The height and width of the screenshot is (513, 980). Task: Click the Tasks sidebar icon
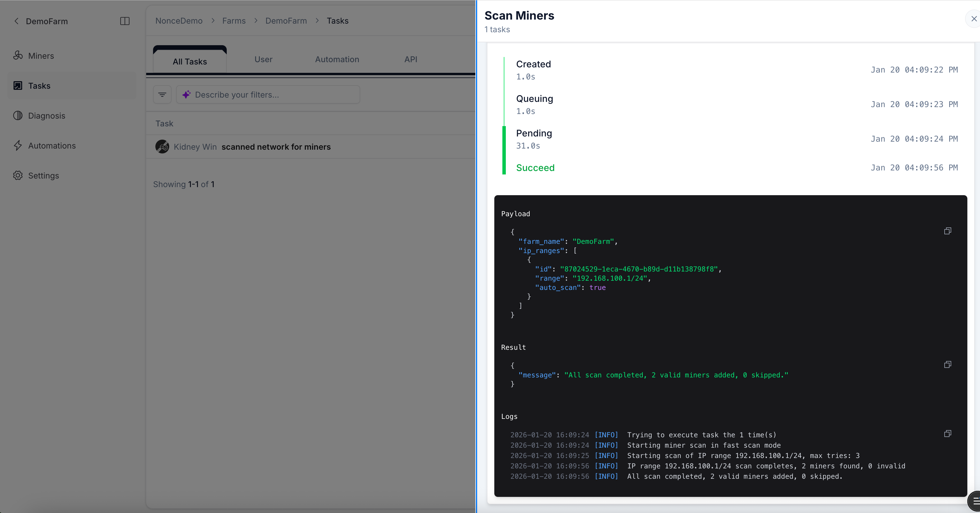click(18, 85)
